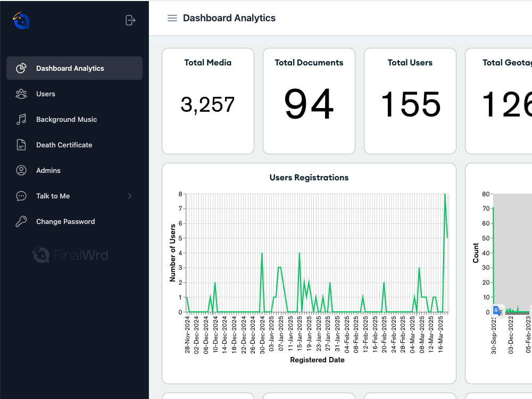Click the Users Registrations chart title
The height and width of the screenshot is (399, 532).
(x=309, y=178)
